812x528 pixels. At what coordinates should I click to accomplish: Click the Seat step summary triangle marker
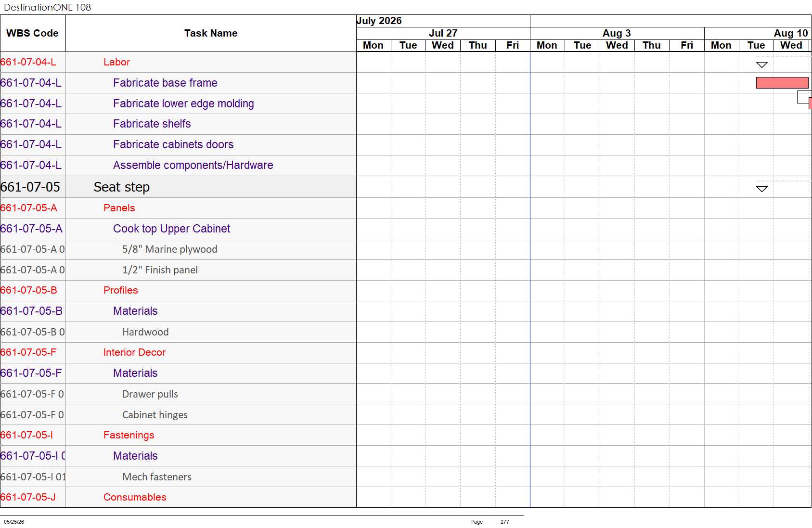(x=761, y=189)
